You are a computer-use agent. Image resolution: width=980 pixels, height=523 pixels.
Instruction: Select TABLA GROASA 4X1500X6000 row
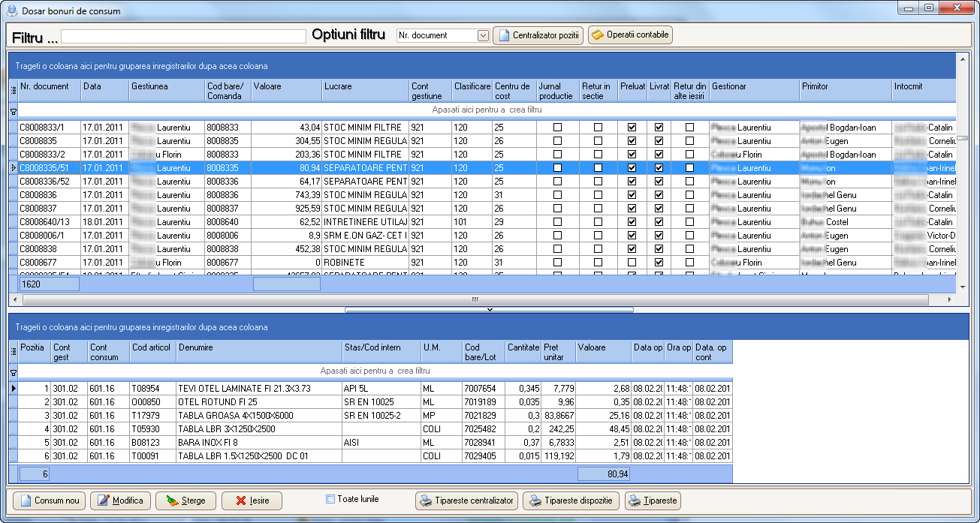374,416
